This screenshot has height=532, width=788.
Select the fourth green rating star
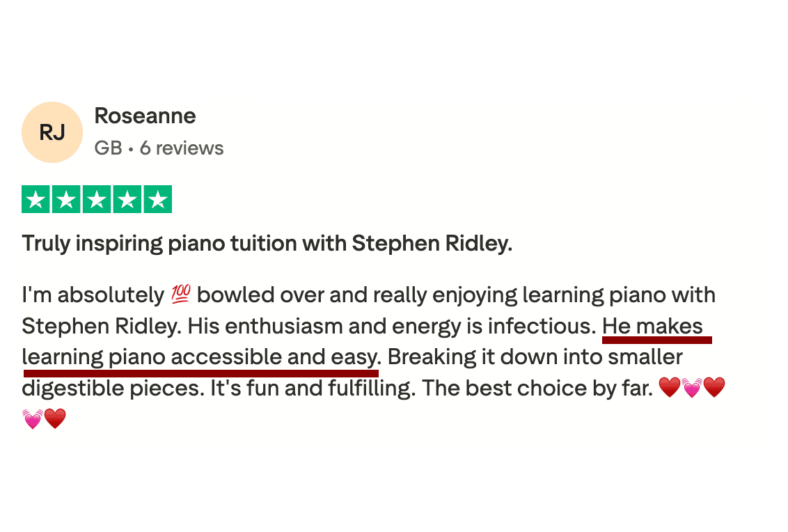tap(127, 200)
